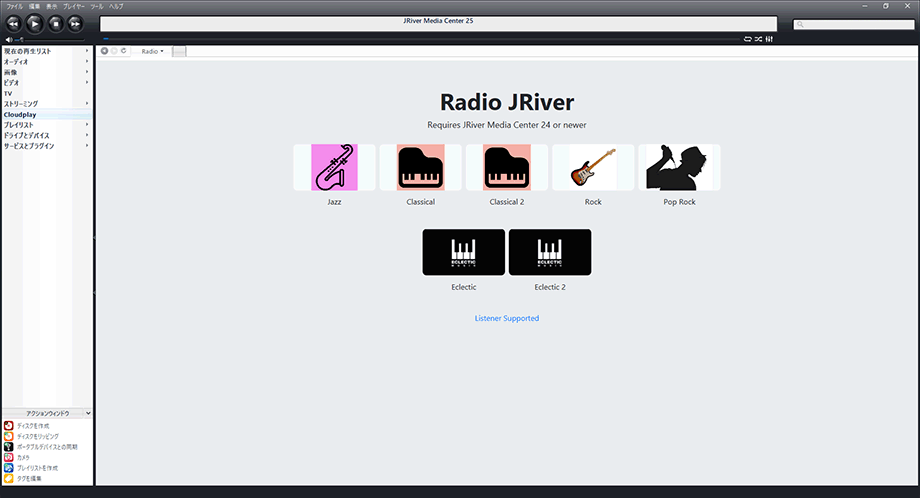Stop playback with the Stop button

coord(56,23)
